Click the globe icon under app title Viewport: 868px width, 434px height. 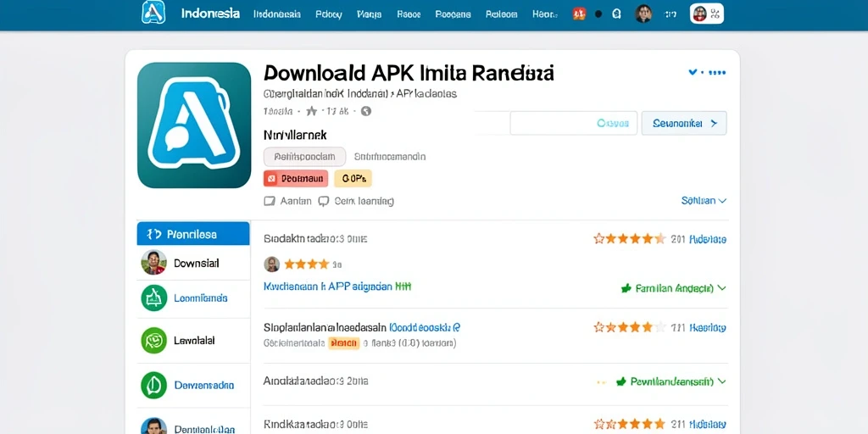[366, 111]
